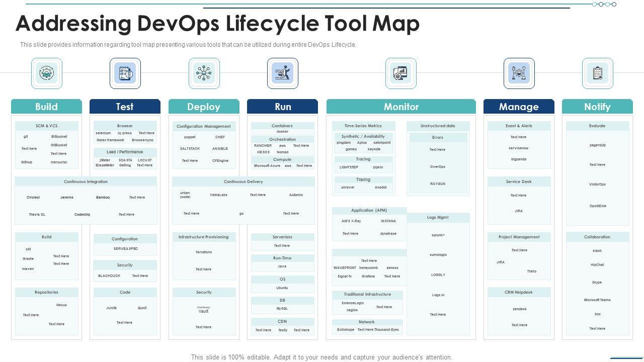
Task: Select the 'Synthetic / Availability' label
Action: tap(363, 136)
